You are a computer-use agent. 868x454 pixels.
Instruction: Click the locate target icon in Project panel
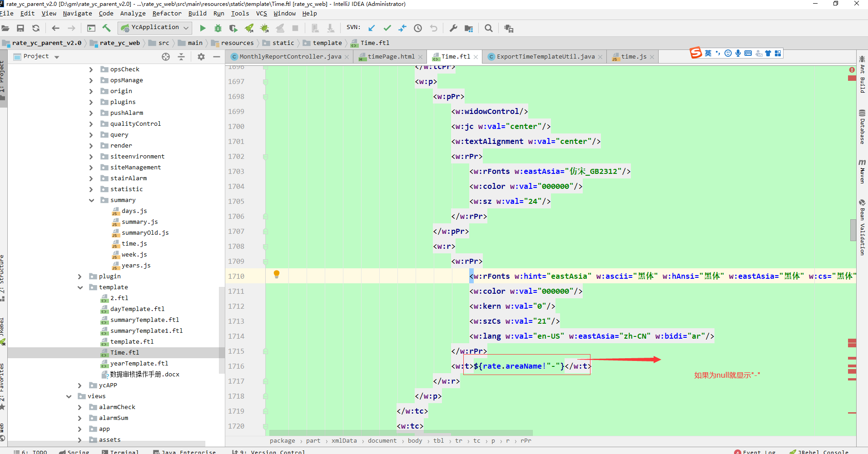(x=166, y=57)
